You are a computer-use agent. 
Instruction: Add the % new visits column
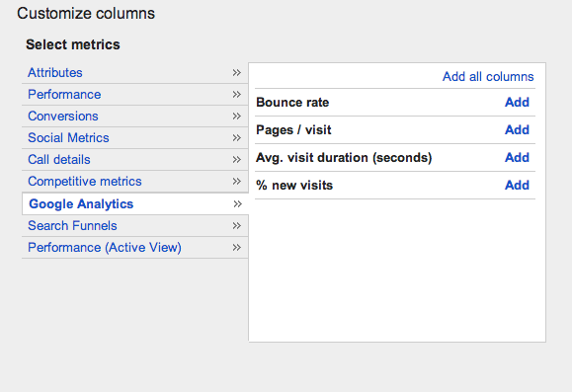[517, 186]
